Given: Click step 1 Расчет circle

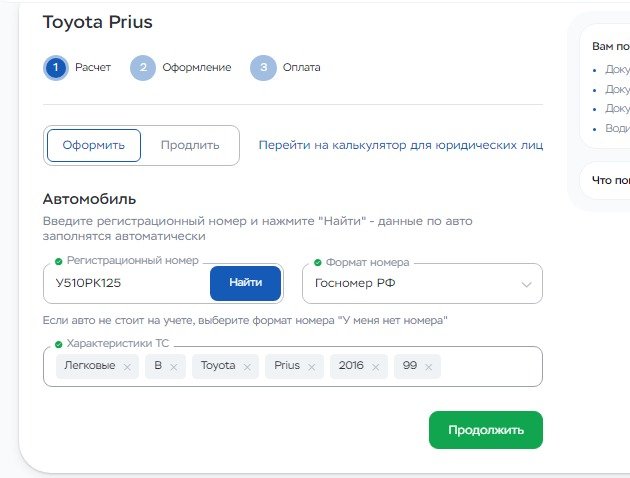Looking at the screenshot, I should coord(56,67).
